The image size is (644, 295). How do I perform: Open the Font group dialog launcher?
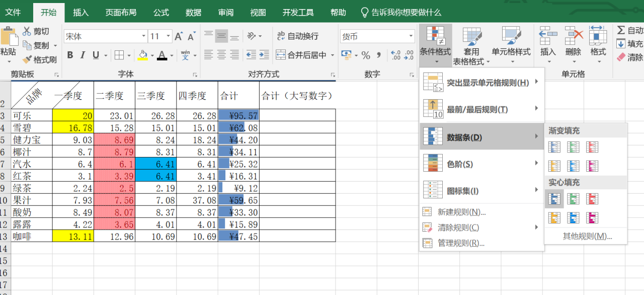pos(196,75)
